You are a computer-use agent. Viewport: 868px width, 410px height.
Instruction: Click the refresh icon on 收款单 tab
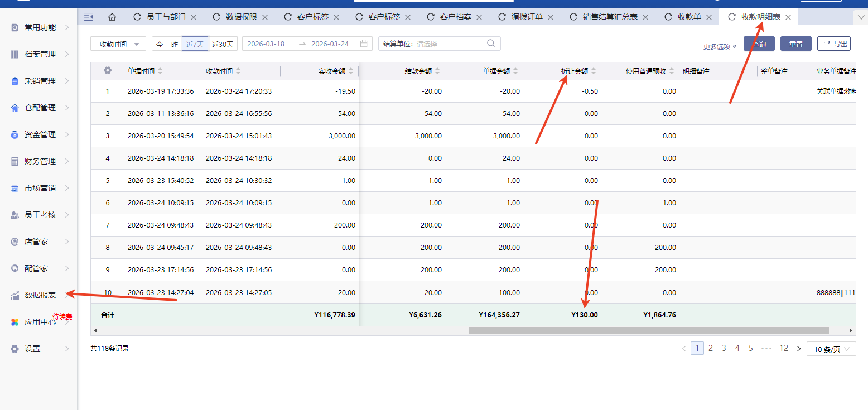[x=668, y=17]
